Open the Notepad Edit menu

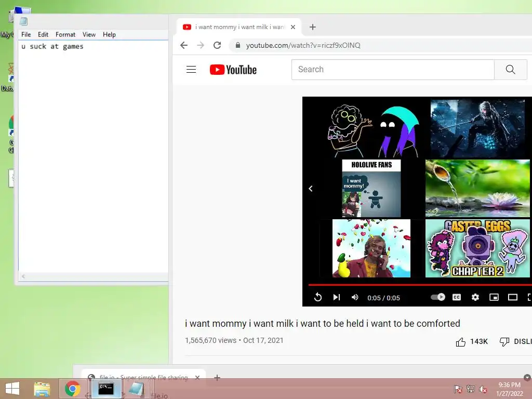pyautogui.click(x=43, y=35)
